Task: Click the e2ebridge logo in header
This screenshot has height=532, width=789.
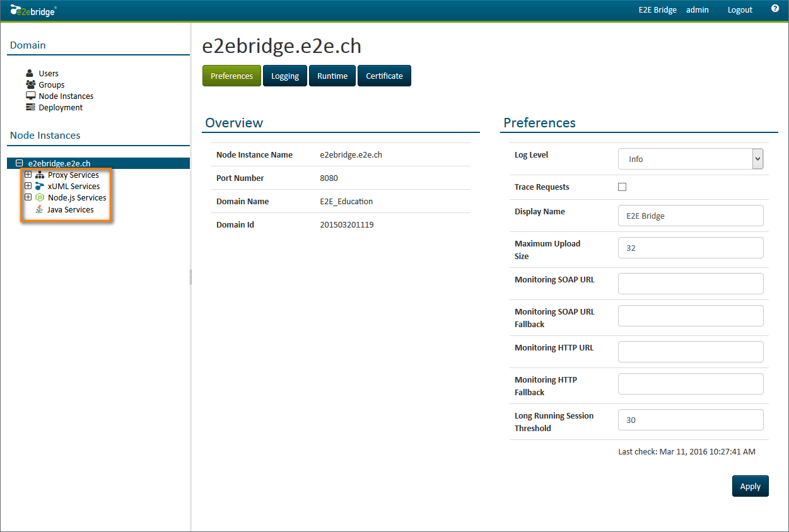Action: click(33, 10)
